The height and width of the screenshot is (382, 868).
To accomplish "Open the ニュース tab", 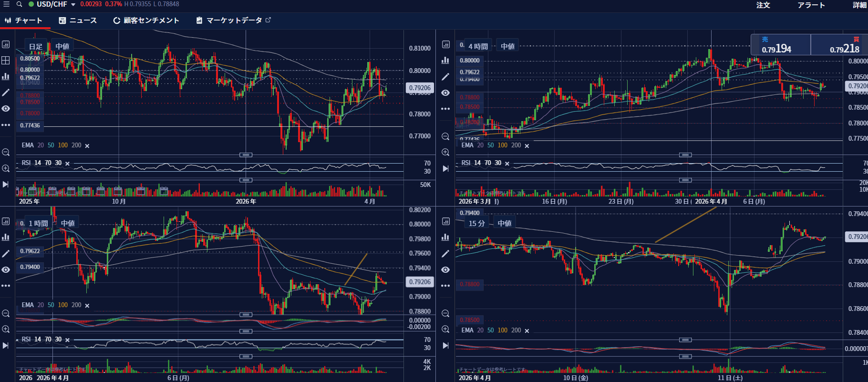I will point(78,21).
